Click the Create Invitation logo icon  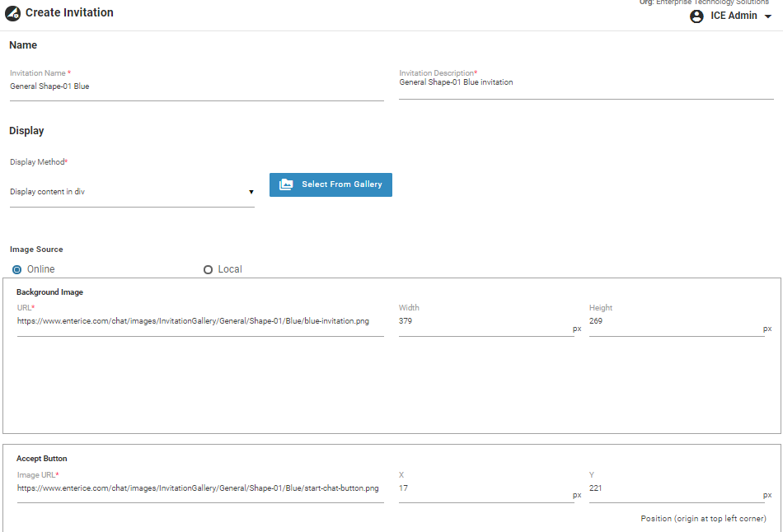pyautogui.click(x=13, y=13)
